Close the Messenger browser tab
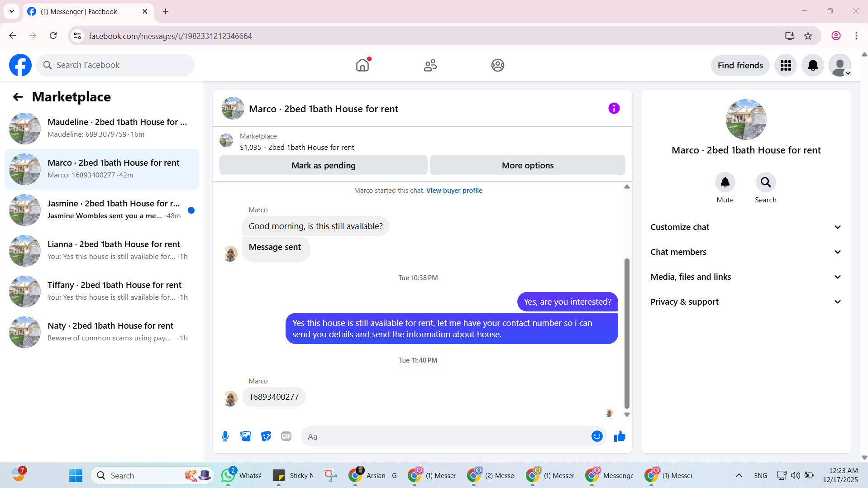 click(x=145, y=11)
